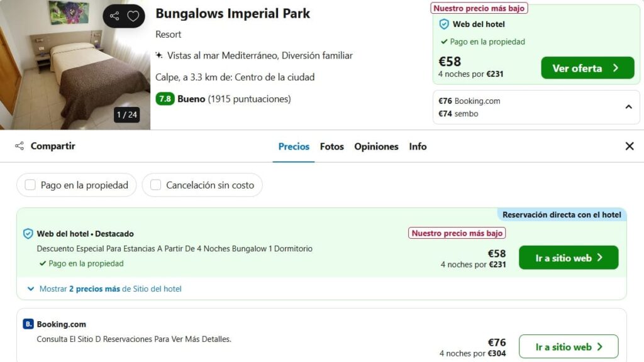Click the shield icon beside Web del hotel Destacado

pos(28,234)
